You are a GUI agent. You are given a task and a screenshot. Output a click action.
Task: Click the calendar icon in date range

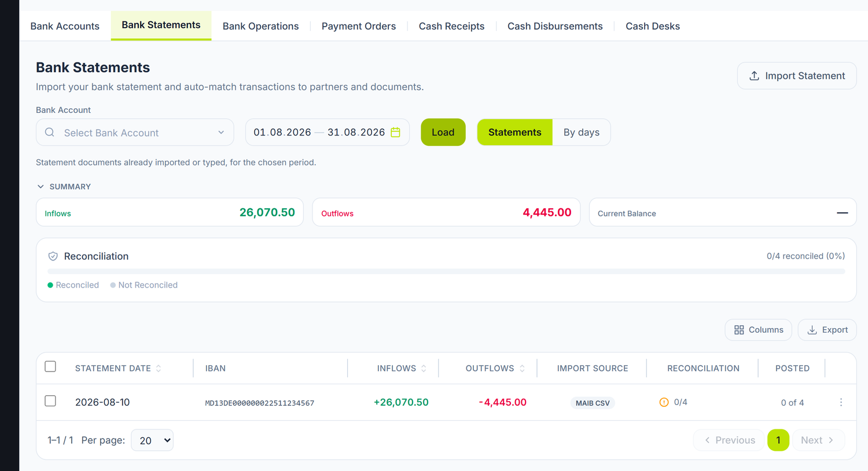point(395,133)
